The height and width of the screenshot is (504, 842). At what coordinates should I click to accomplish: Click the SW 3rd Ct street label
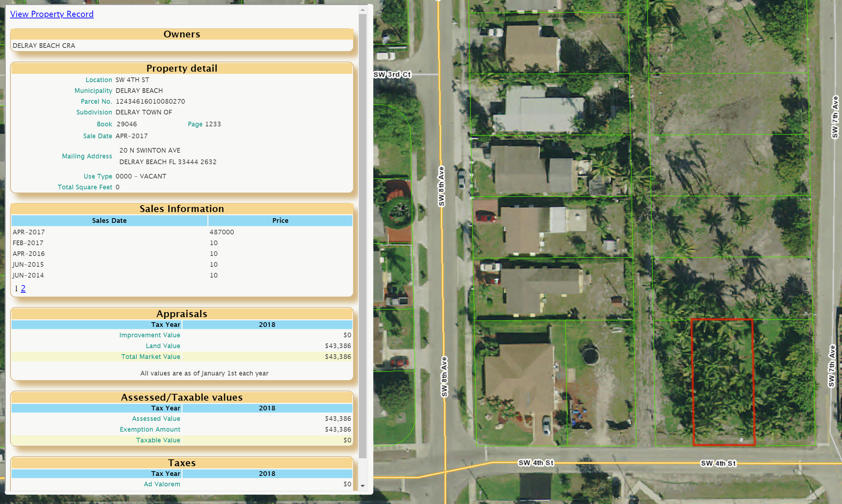[392, 75]
